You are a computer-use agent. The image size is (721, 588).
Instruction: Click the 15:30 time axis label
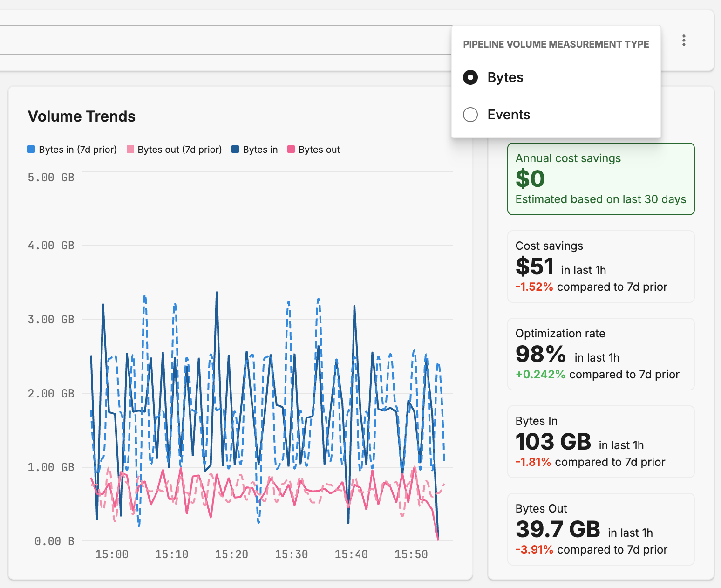coord(291,554)
